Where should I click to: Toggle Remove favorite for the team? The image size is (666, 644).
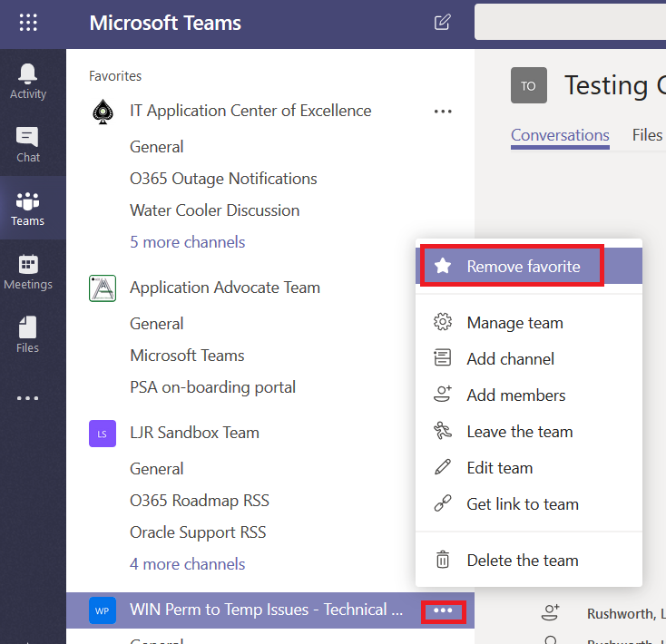point(523,267)
